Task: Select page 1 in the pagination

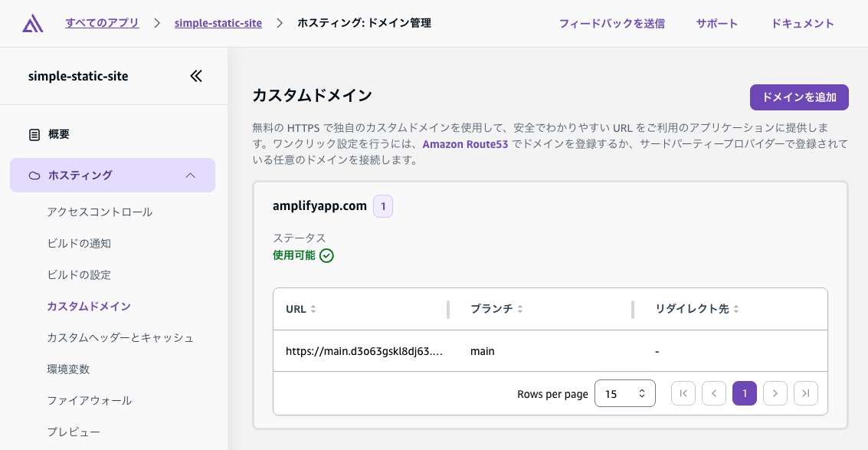Action: click(x=745, y=393)
